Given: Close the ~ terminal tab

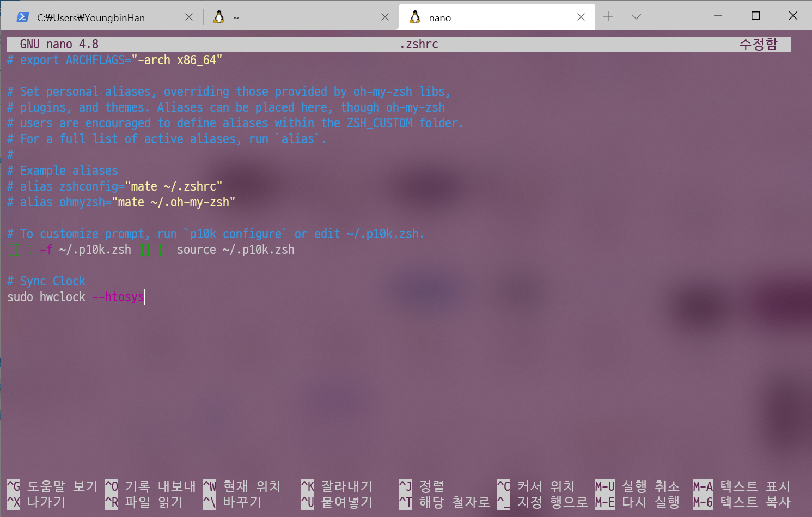Looking at the screenshot, I should [x=385, y=17].
